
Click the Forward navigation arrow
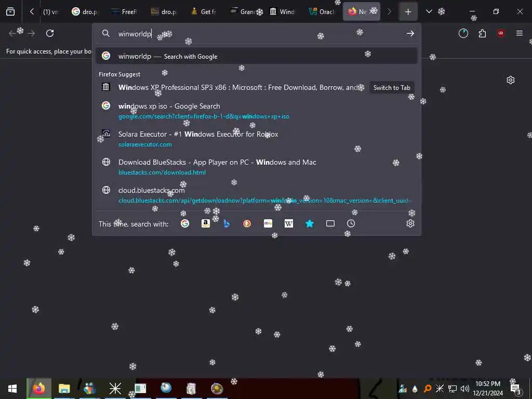click(x=31, y=33)
